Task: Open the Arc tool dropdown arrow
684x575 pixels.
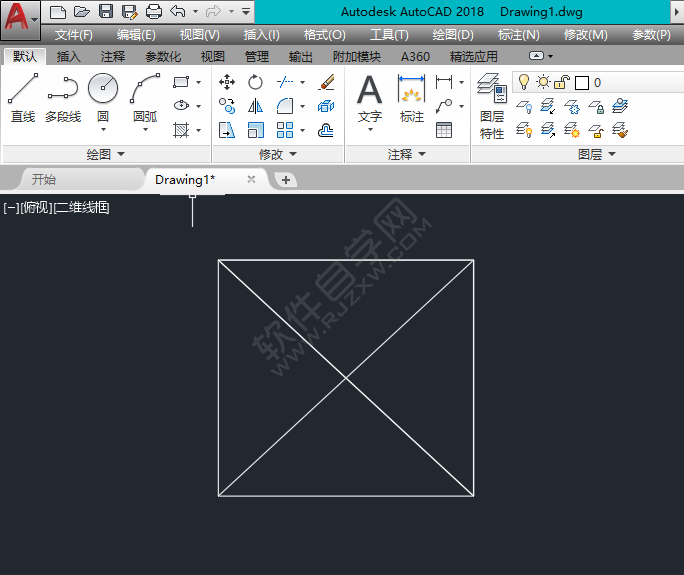Action: (x=145, y=130)
